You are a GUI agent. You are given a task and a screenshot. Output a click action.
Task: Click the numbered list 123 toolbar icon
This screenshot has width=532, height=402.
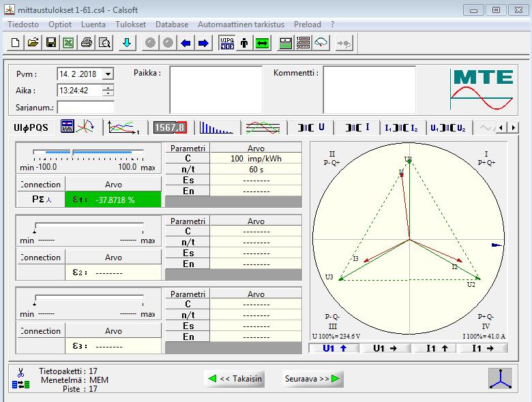point(303,43)
